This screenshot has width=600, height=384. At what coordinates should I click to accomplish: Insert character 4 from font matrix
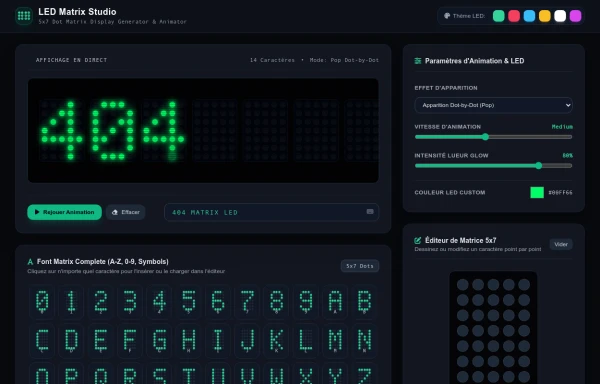[x=159, y=302]
